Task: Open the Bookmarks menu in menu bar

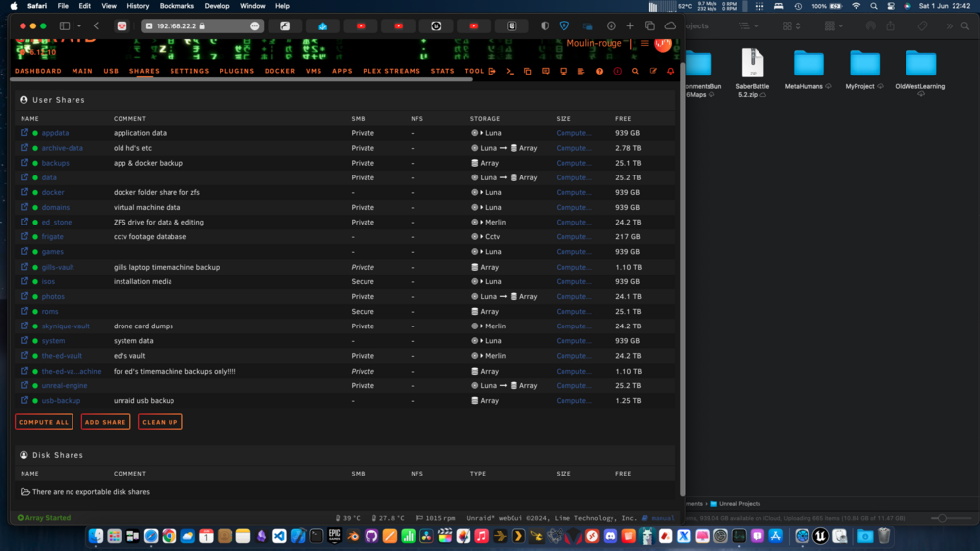Action: (176, 6)
